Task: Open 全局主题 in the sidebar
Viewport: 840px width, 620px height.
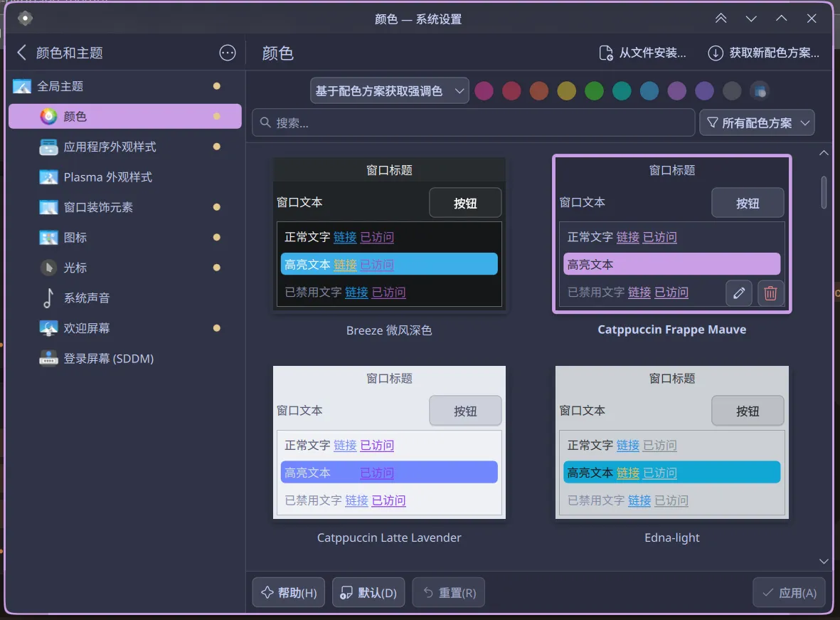Action: [x=60, y=86]
